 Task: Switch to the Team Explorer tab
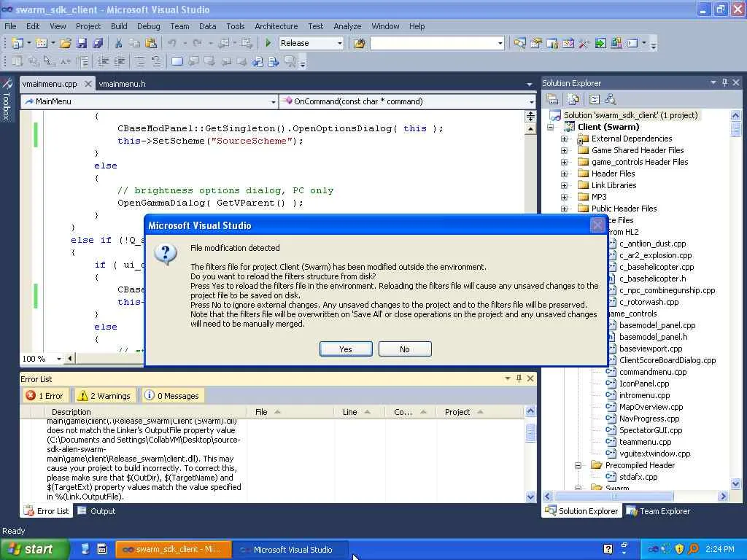pyautogui.click(x=659, y=511)
